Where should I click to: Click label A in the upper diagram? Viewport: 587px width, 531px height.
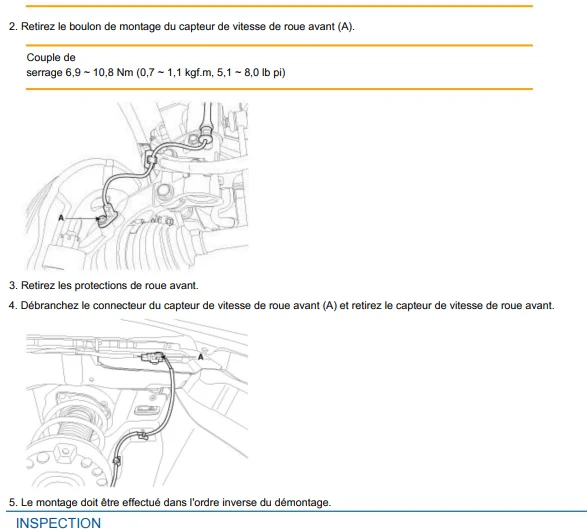pyautogui.click(x=61, y=218)
